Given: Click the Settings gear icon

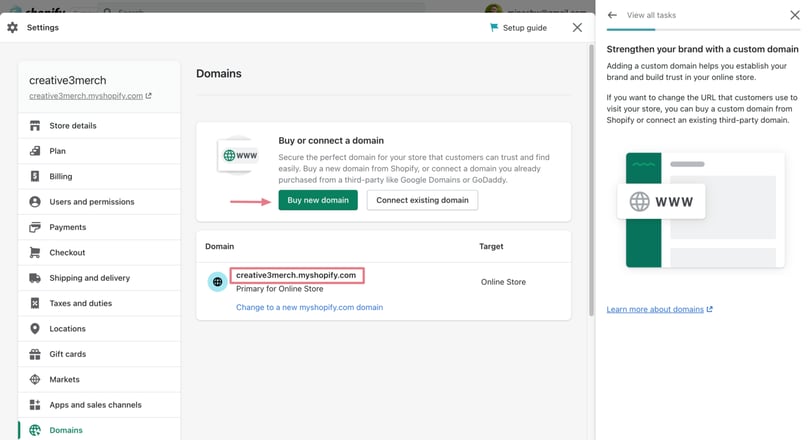Looking at the screenshot, I should 12,27.
